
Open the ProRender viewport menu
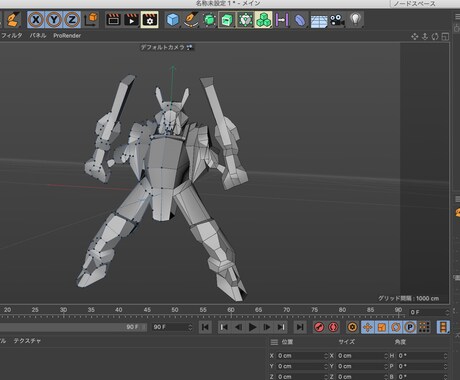[67, 35]
